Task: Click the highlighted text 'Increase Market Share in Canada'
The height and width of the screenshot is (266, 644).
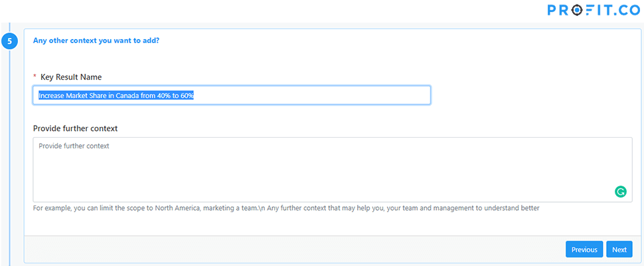Action: pyautogui.click(x=87, y=95)
